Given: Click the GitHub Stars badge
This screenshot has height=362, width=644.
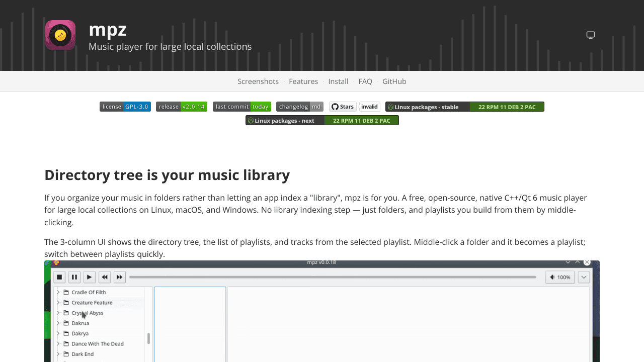Looking at the screenshot, I should click(x=343, y=107).
